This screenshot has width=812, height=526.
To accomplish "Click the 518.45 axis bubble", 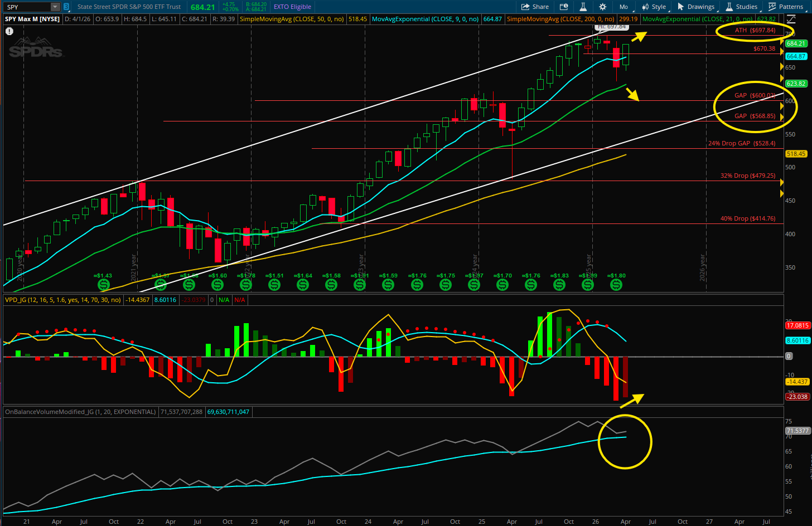I will click(x=796, y=154).
